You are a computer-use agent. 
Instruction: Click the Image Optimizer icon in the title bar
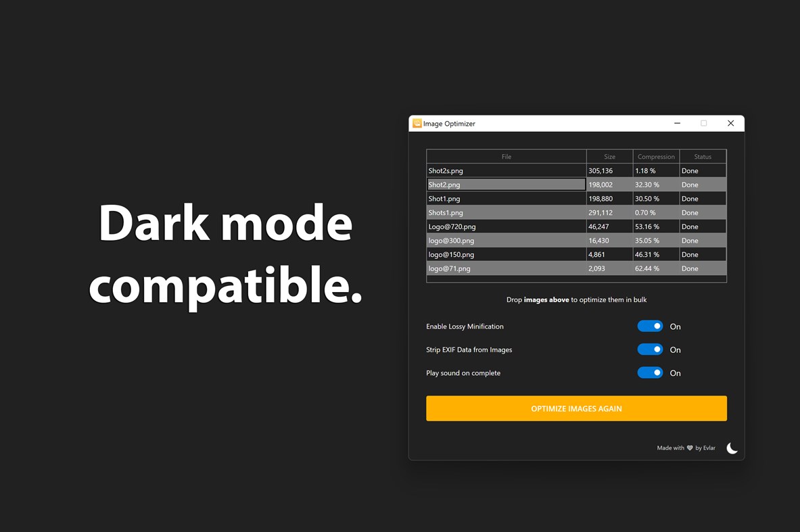click(417, 123)
